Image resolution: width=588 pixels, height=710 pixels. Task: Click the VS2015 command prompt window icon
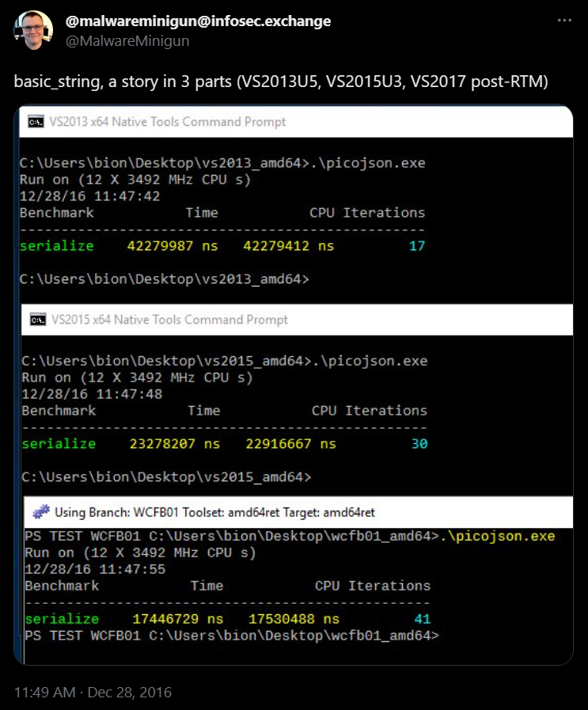pos(37,320)
